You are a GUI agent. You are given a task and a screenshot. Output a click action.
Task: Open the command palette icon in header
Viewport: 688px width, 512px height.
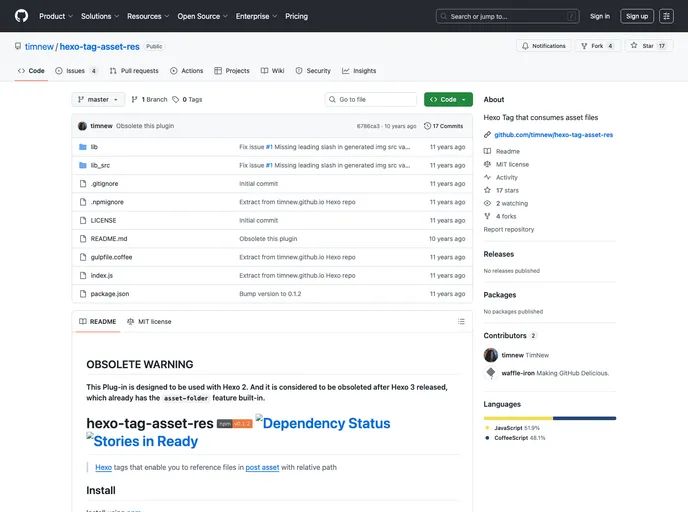(x=666, y=16)
